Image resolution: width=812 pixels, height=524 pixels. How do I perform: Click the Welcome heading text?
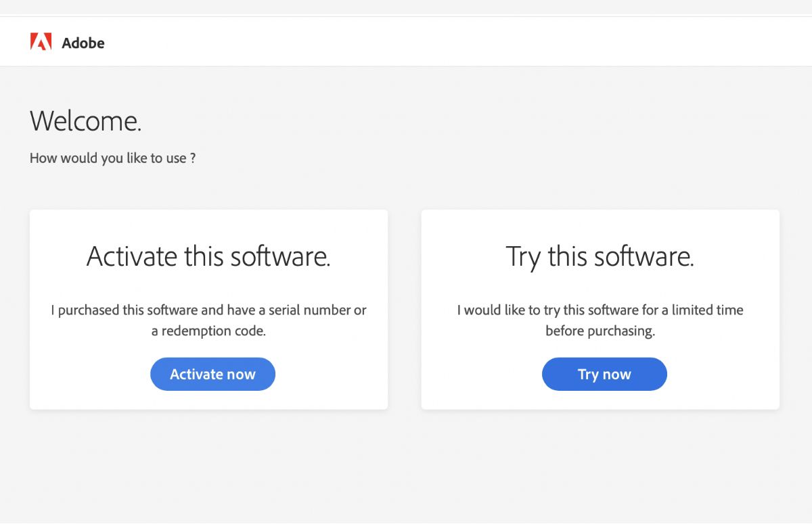pyautogui.click(x=85, y=122)
